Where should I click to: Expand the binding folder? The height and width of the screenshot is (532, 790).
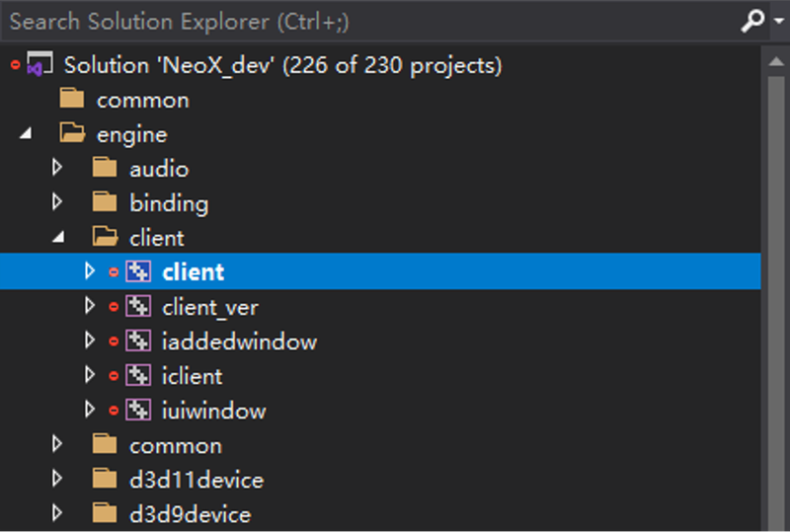57,202
